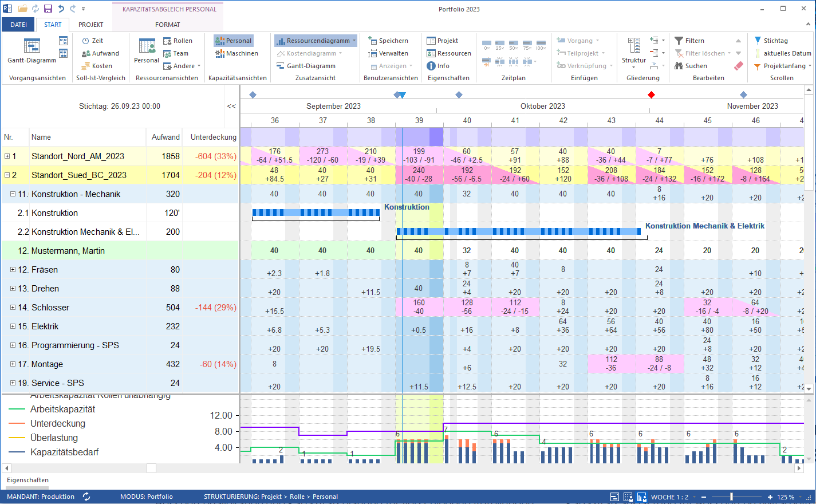Open large Personal resource view
Image resolution: width=816 pixels, height=504 pixels.
coord(147,50)
